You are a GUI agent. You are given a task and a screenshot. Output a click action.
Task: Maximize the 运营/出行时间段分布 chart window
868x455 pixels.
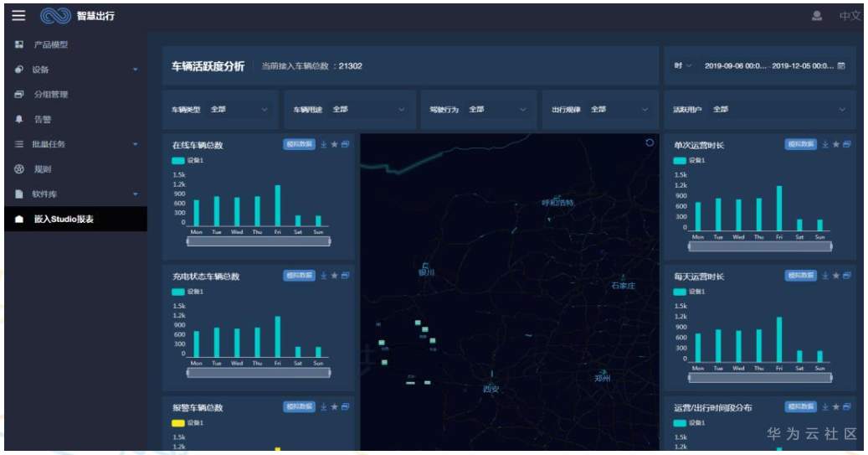tap(846, 406)
